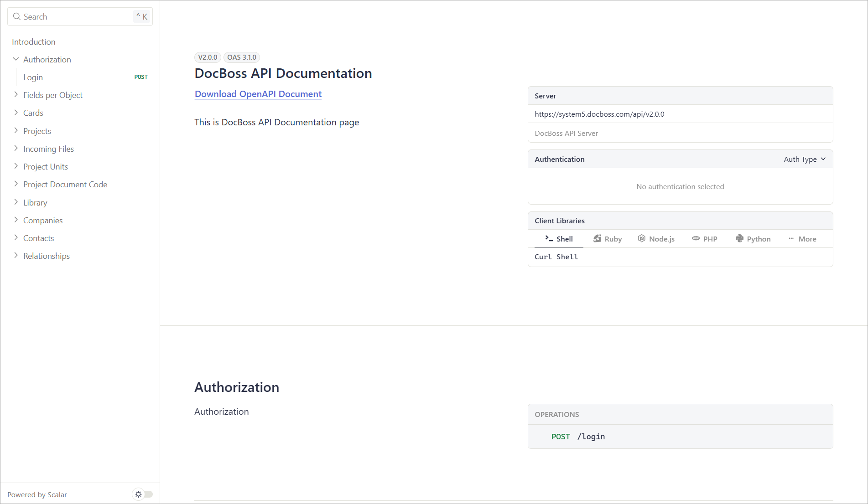Toggle the dark mode switch
The height and width of the screenshot is (504, 868).
[143, 494]
